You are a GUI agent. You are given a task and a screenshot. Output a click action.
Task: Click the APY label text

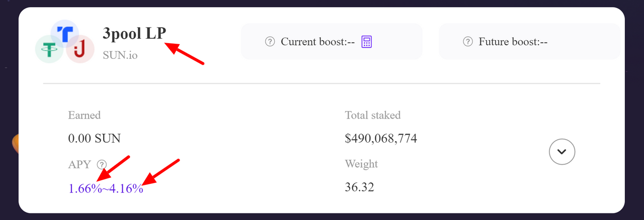click(79, 164)
